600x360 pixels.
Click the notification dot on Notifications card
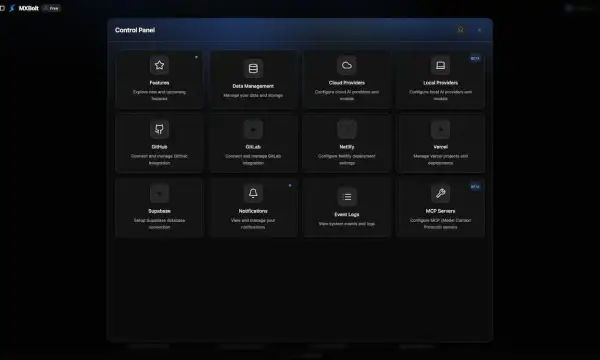click(290, 185)
